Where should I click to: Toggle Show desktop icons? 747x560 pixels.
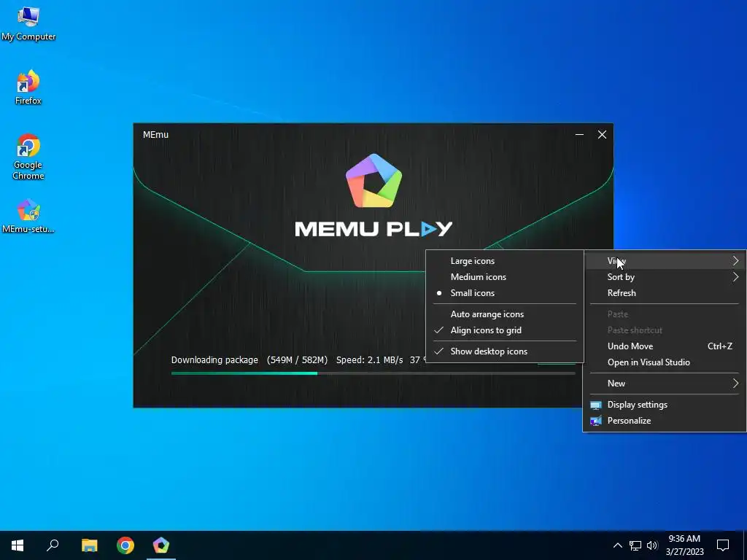point(505,351)
